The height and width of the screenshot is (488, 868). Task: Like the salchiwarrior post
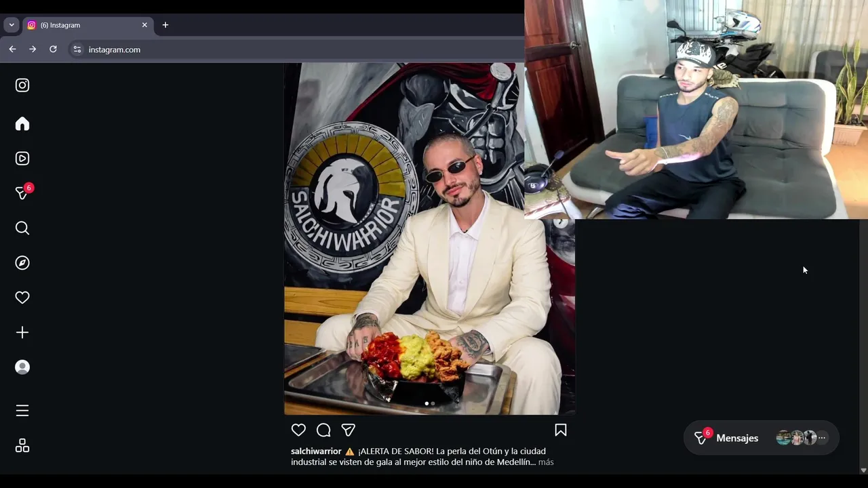(x=298, y=430)
